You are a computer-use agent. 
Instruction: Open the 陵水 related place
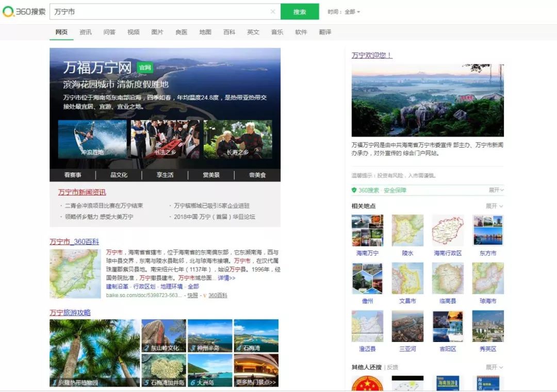click(407, 235)
